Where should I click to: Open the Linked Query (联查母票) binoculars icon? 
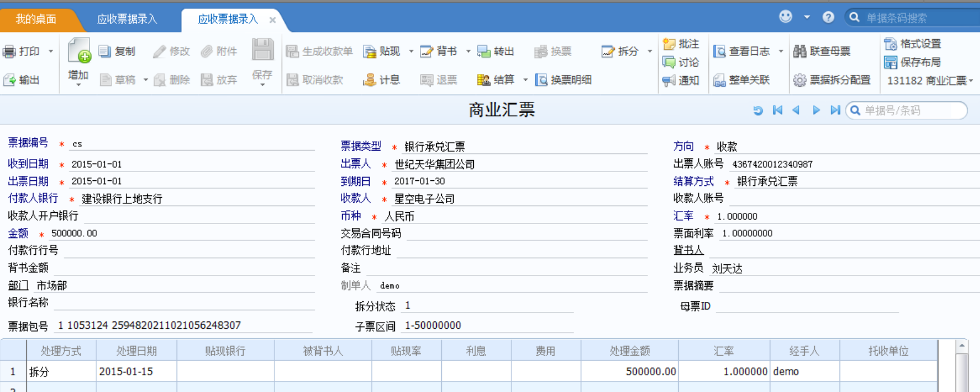point(800,52)
